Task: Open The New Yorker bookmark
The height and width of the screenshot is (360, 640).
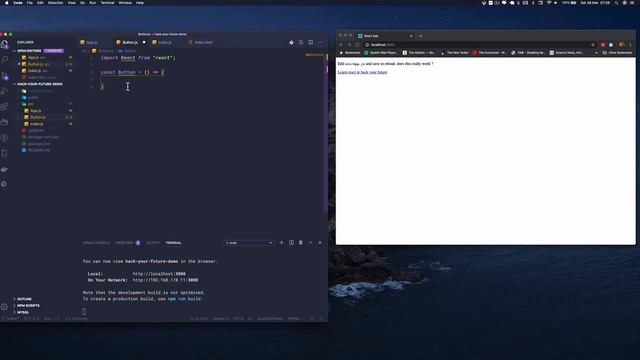Action: 455,53
